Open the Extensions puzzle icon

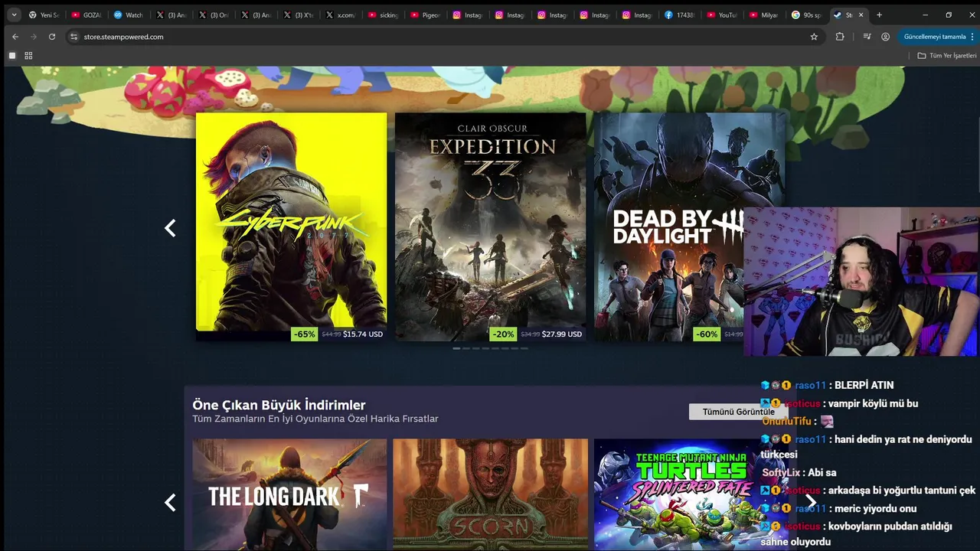[x=840, y=37]
